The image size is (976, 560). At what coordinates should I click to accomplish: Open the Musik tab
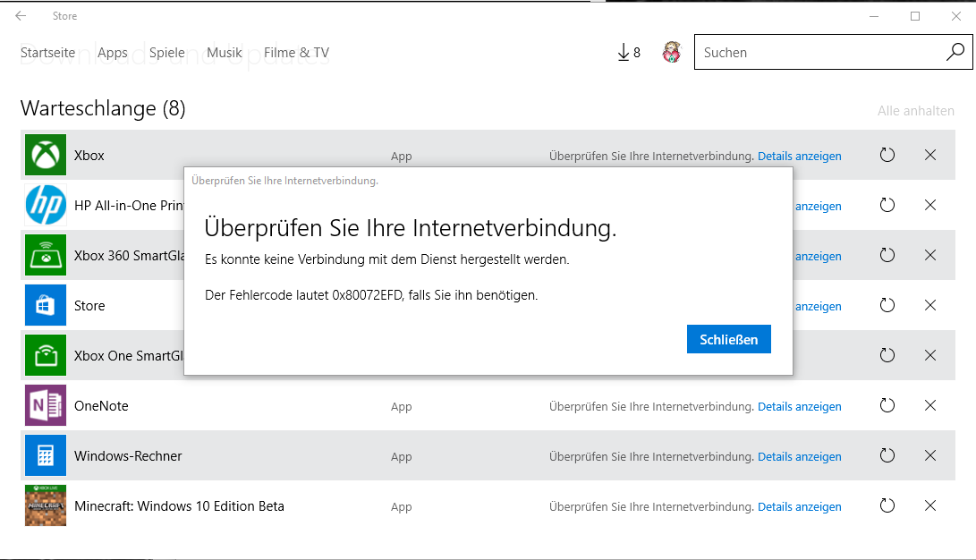click(x=224, y=53)
